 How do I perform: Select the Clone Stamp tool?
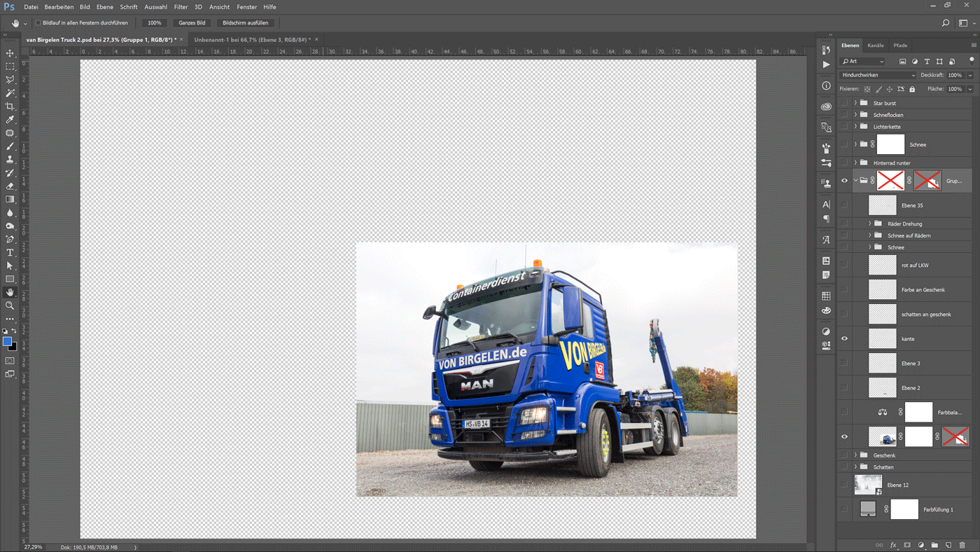(10, 160)
